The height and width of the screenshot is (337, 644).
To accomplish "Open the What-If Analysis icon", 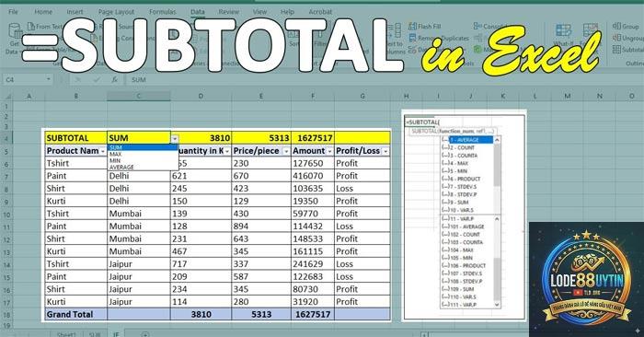I will point(563,30).
